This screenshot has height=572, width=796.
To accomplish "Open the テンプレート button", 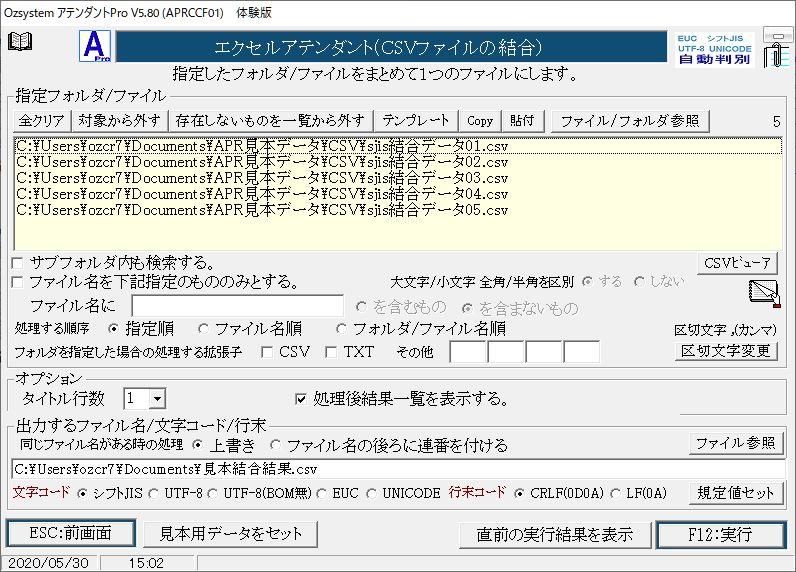I will [x=416, y=121].
